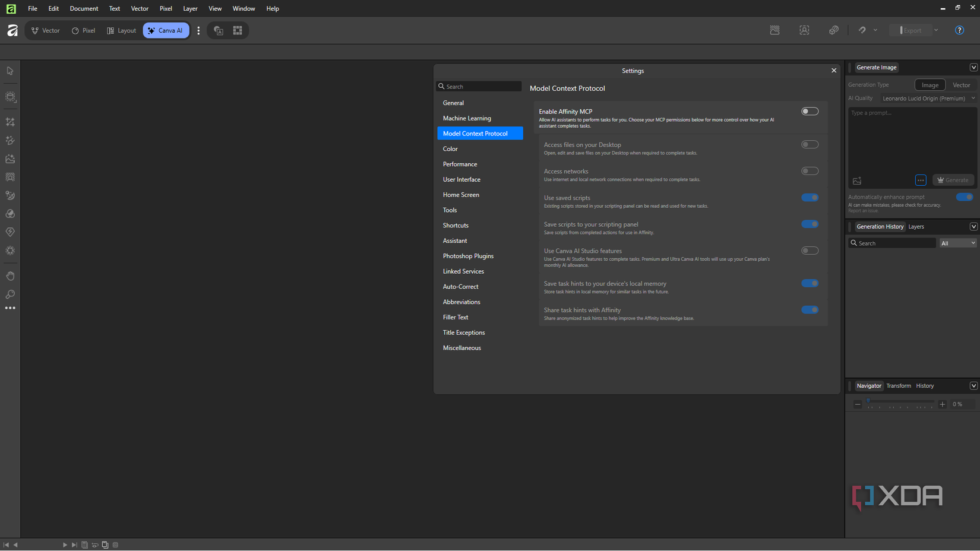
Task: Select the sparkle expand tool in left toolbar
Action: 10,122
